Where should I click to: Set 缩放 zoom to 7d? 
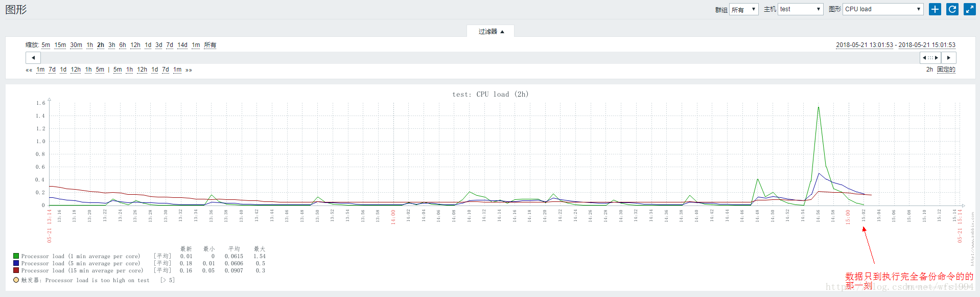(170, 45)
